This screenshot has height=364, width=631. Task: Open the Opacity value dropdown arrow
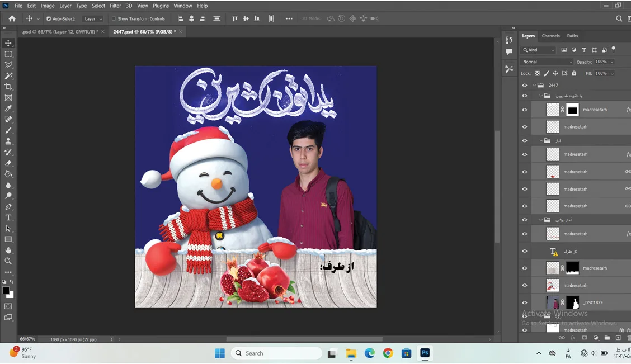point(611,62)
